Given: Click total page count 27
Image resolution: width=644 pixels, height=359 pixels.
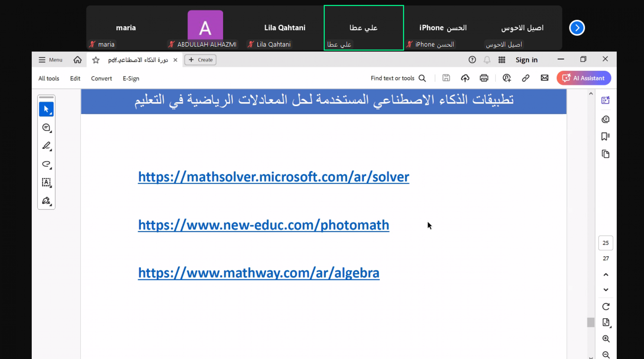Looking at the screenshot, I should pos(606,258).
